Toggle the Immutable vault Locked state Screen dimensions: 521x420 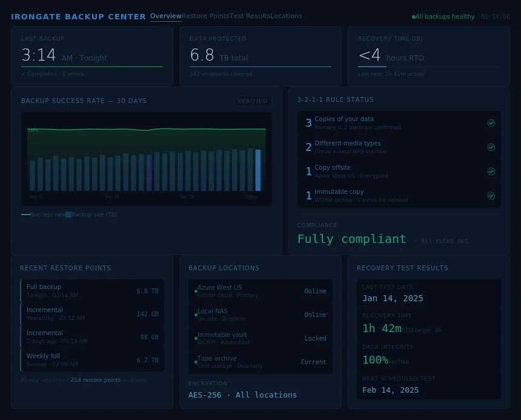315,338
